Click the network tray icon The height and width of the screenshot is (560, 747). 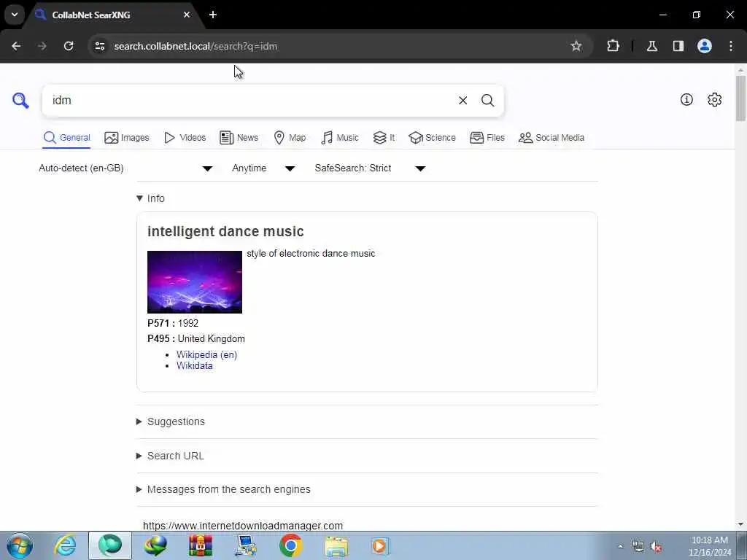pyautogui.click(x=638, y=547)
